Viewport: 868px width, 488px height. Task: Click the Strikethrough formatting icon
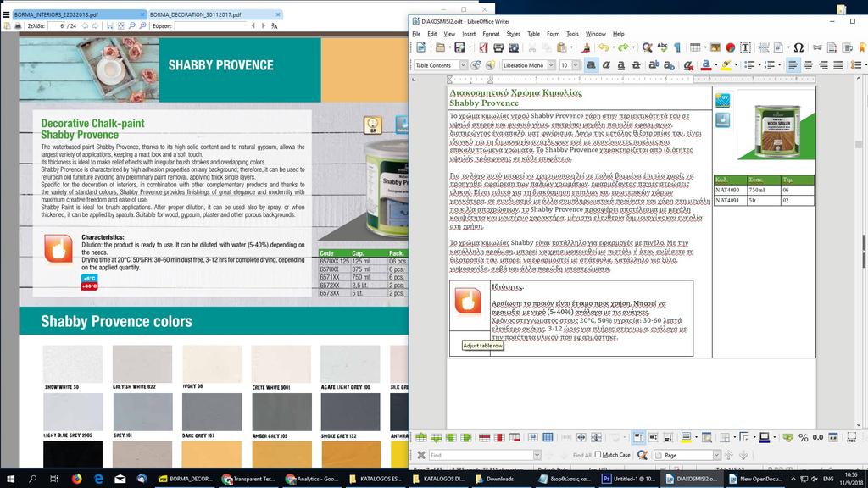[x=636, y=65]
